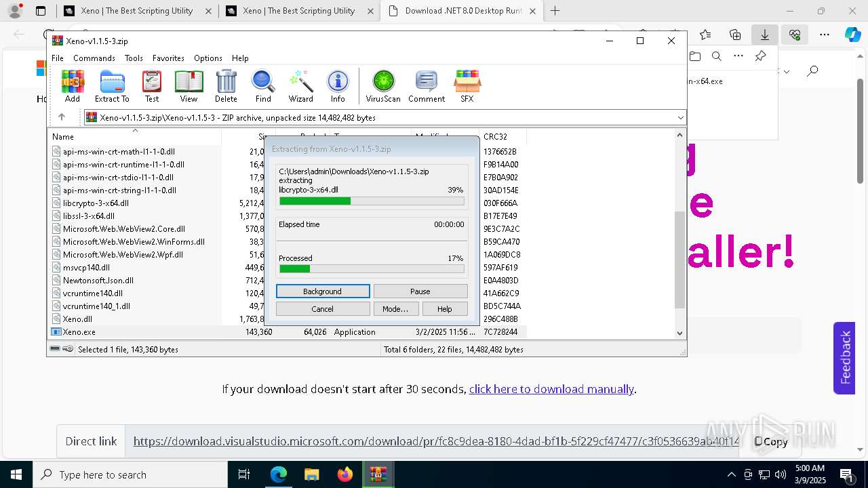Launch Firefox from taskbar
Image resolution: width=868 pixels, height=488 pixels.
[x=345, y=474]
